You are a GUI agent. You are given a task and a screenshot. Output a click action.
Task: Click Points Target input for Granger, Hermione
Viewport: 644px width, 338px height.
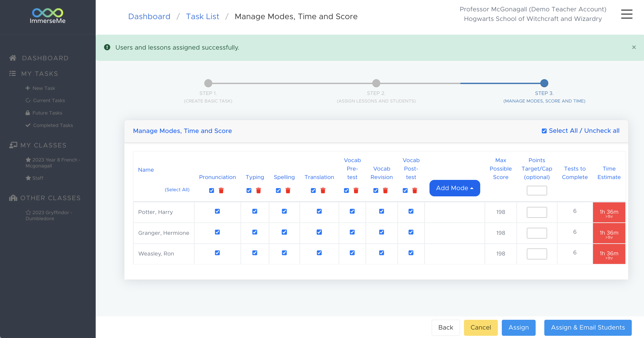[x=537, y=233]
